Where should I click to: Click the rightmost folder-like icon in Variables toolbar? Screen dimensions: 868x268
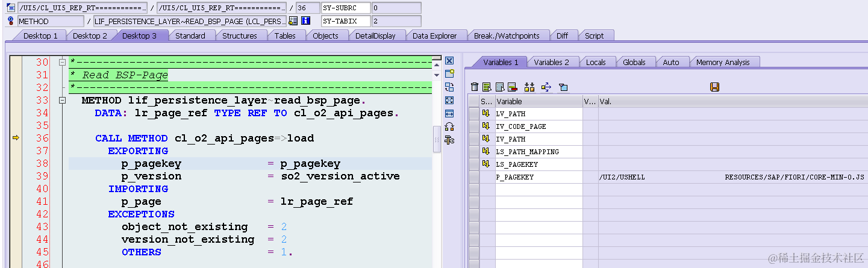tap(563, 87)
